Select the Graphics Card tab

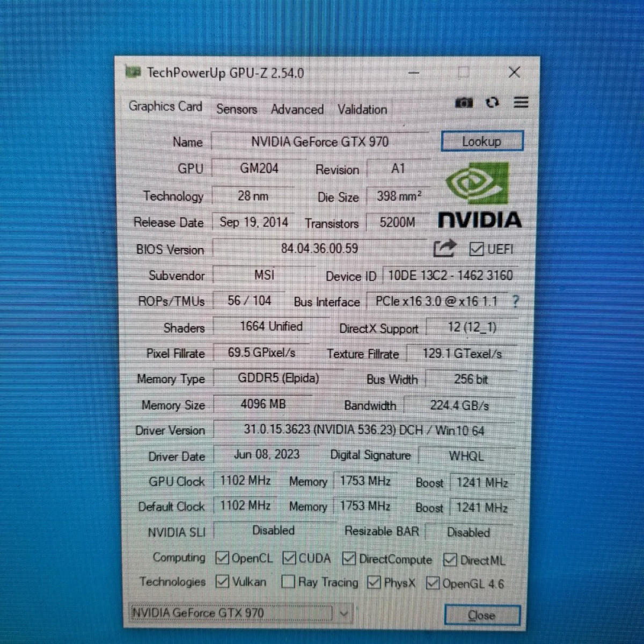pos(165,107)
